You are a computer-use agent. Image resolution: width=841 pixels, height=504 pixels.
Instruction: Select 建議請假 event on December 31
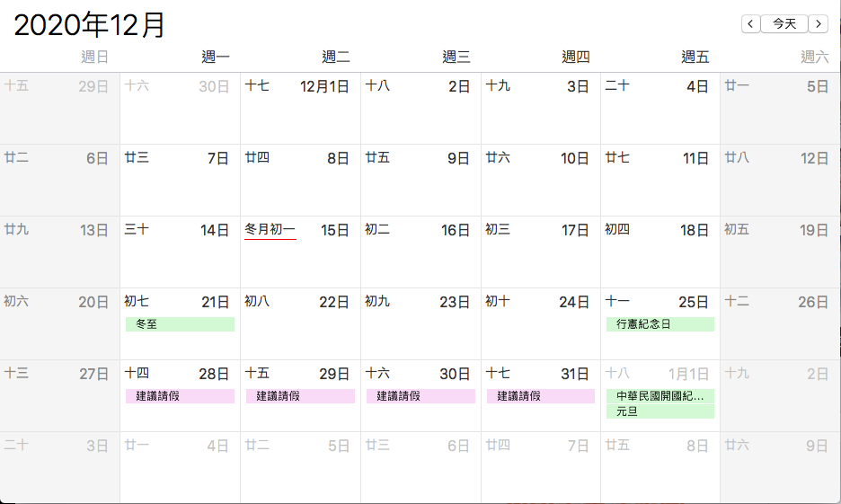541,396
